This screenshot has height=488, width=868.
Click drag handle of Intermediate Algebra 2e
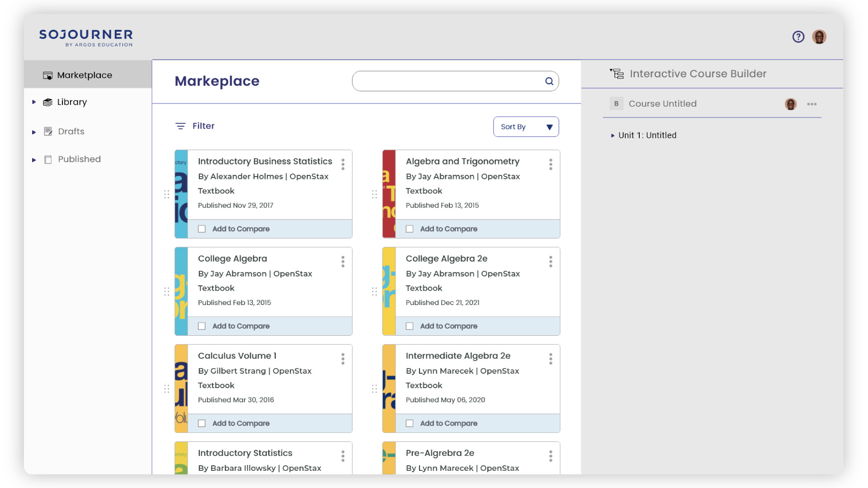click(x=374, y=389)
